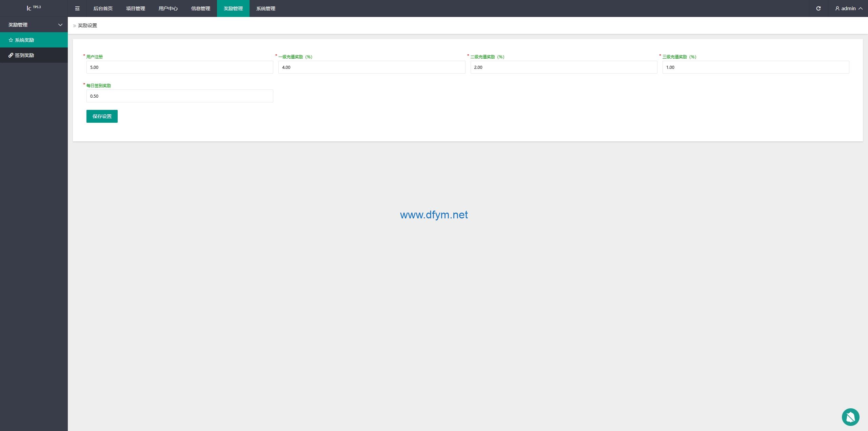The width and height of the screenshot is (868, 431).
Task: Click the 三级充值奖励（%） label
Action: (x=679, y=57)
